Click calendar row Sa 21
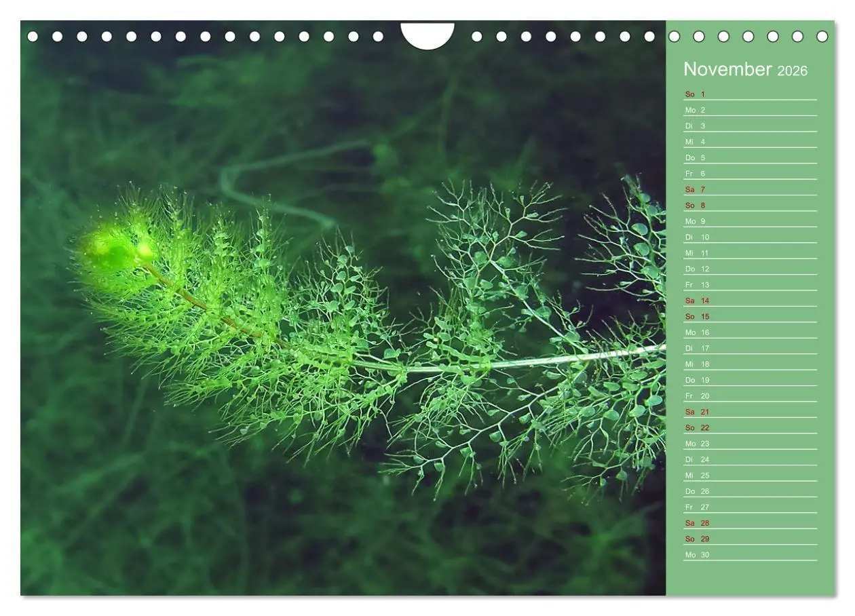 click(x=750, y=412)
